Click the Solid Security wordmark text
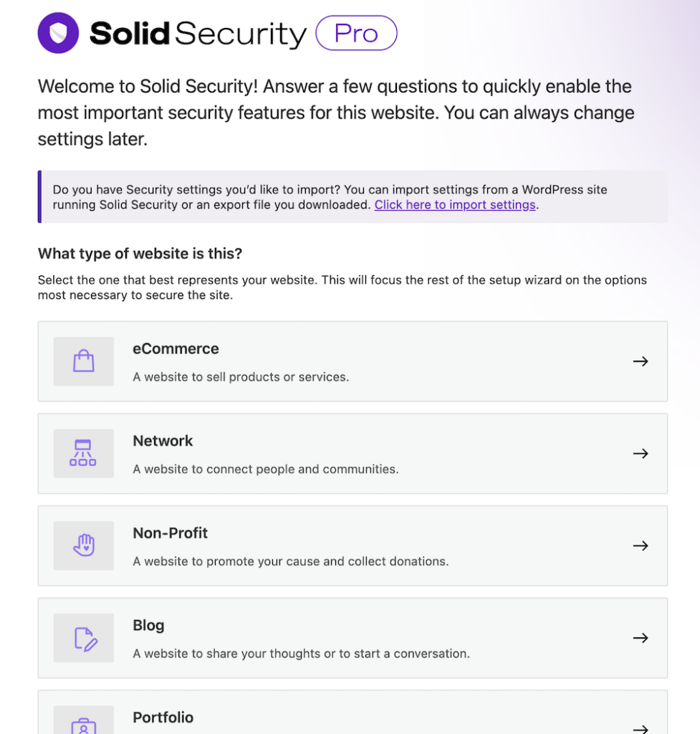 tap(198, 34)
